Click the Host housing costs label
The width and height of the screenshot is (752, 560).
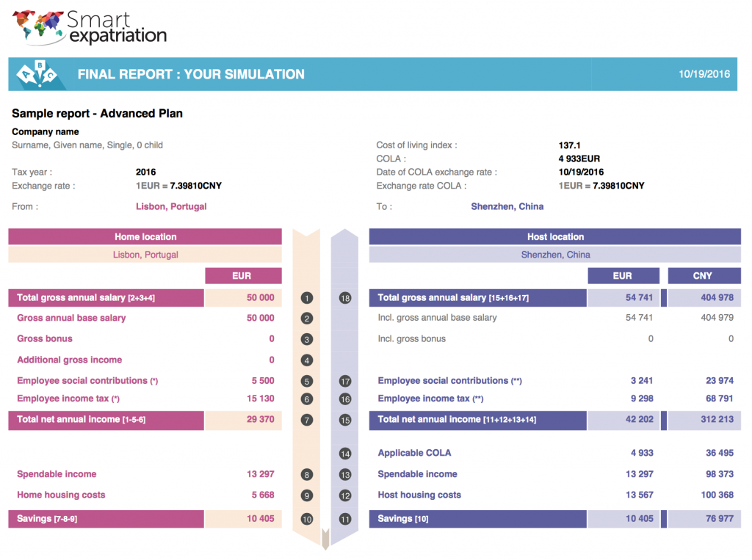(x=419, y=495)
